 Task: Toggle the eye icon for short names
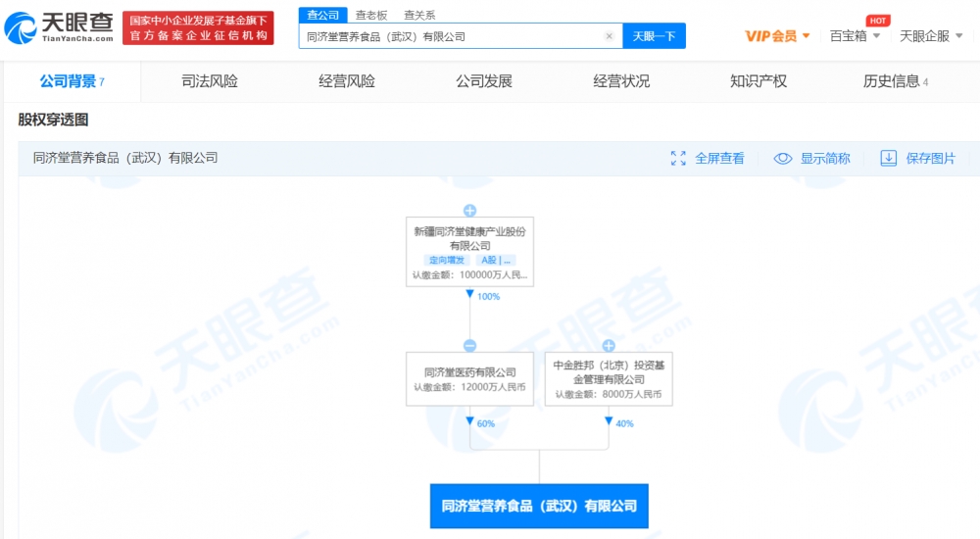coord(782,158)
